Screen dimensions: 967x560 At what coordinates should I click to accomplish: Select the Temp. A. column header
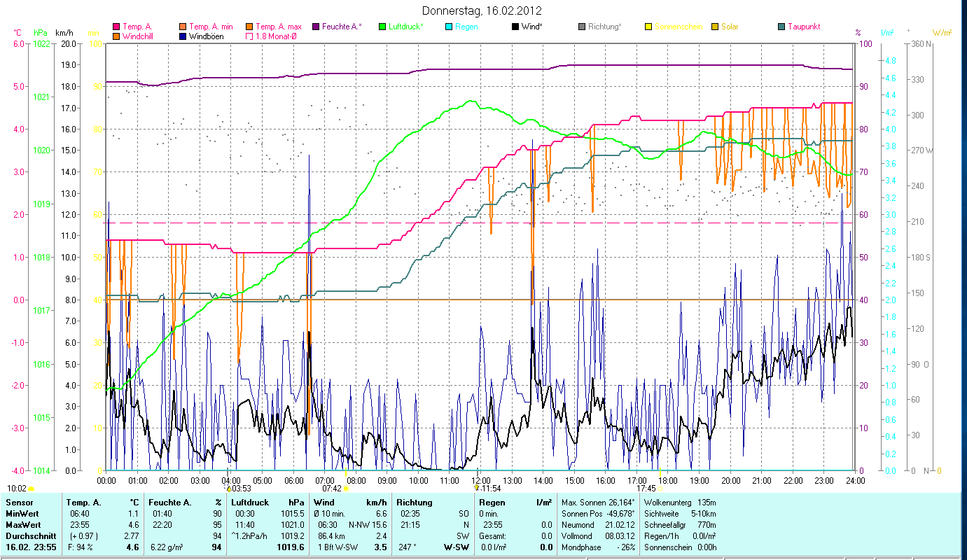(x=83, y=502)
